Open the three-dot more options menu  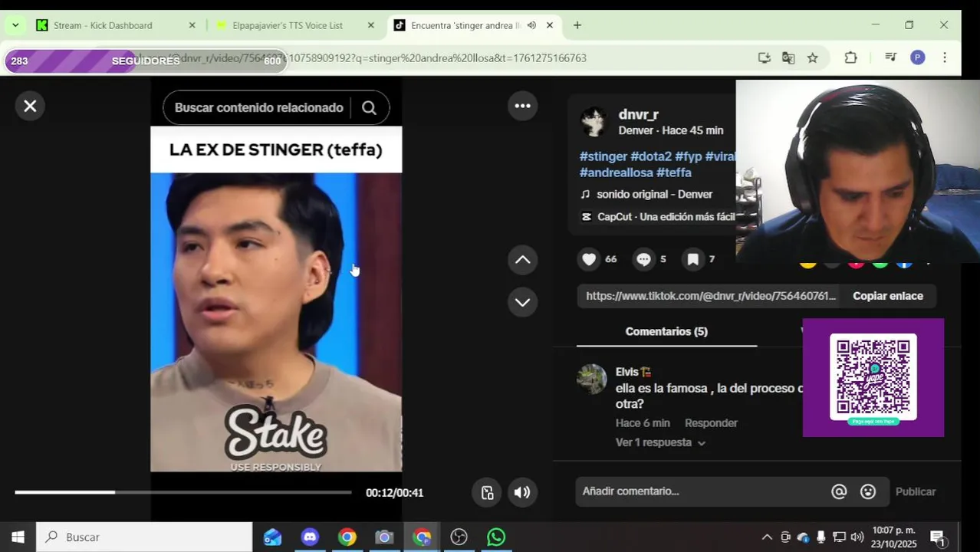[522, 106]
